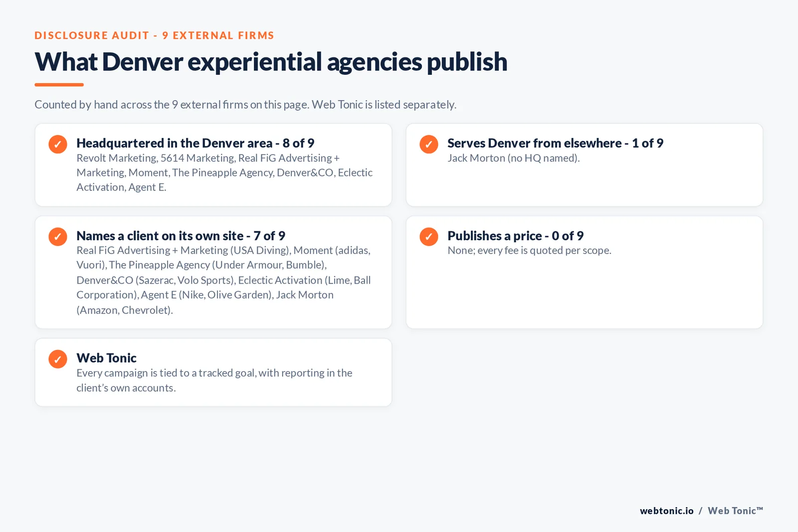The height and width of the screenshot is (532, 798).
Task: Click the text 'None; every fee is quoted per scope.'
Action: click(x=530, y=250)
